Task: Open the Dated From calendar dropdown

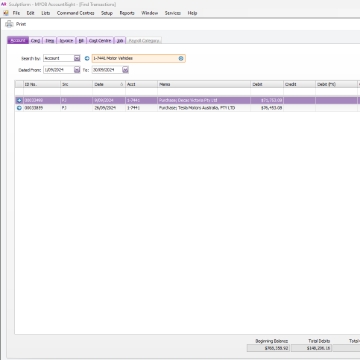Action: point(77,70)
